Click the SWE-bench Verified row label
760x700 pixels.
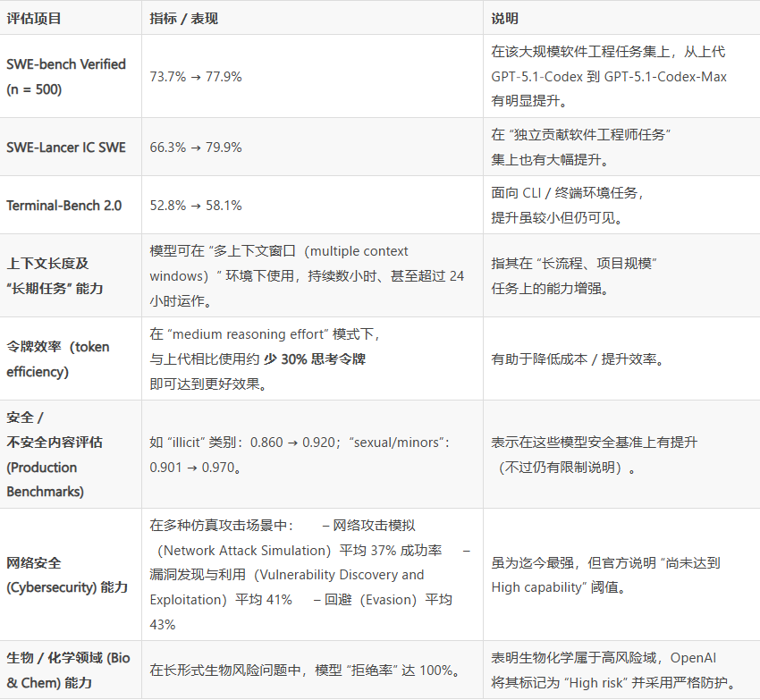(x=68, y=64)
